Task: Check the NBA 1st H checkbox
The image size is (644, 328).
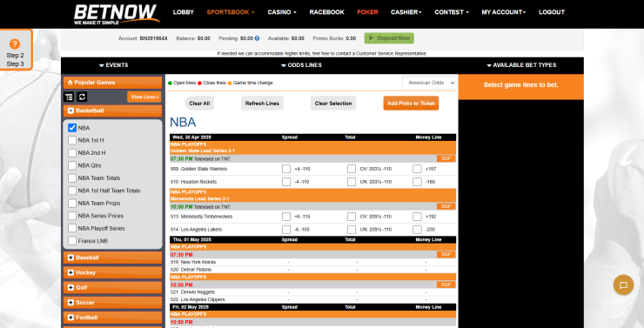Action: (72, 140)
